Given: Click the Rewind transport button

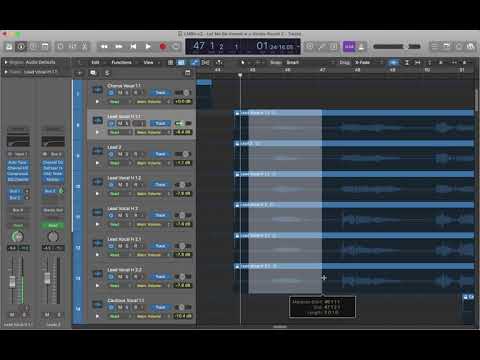Looking at the screenshot, I should point(104,47).
